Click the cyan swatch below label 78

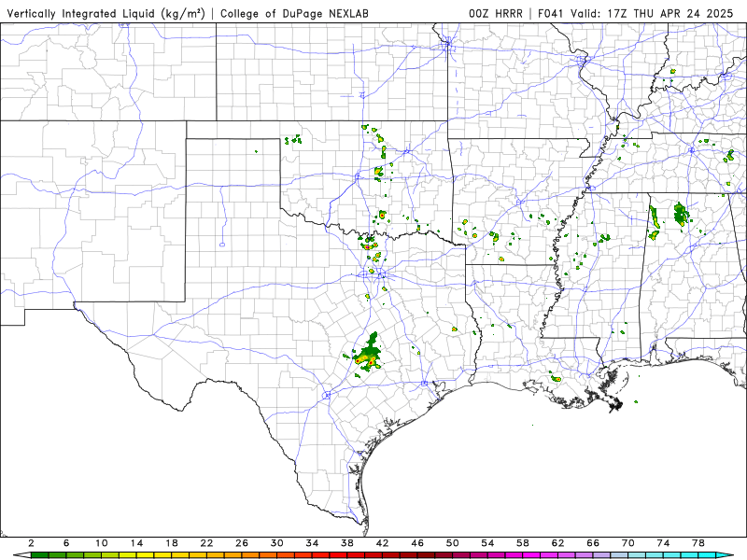pyautogui.click(x=707, y=555)
